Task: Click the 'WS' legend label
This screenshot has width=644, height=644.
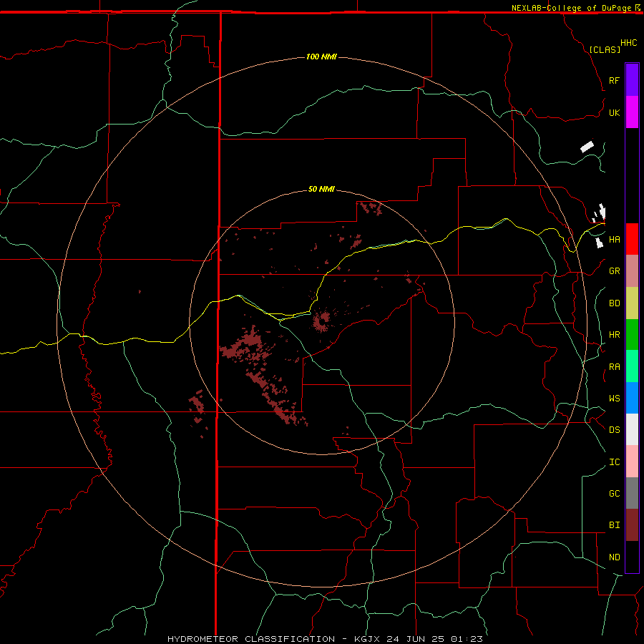Action: (x=614, y=399)
